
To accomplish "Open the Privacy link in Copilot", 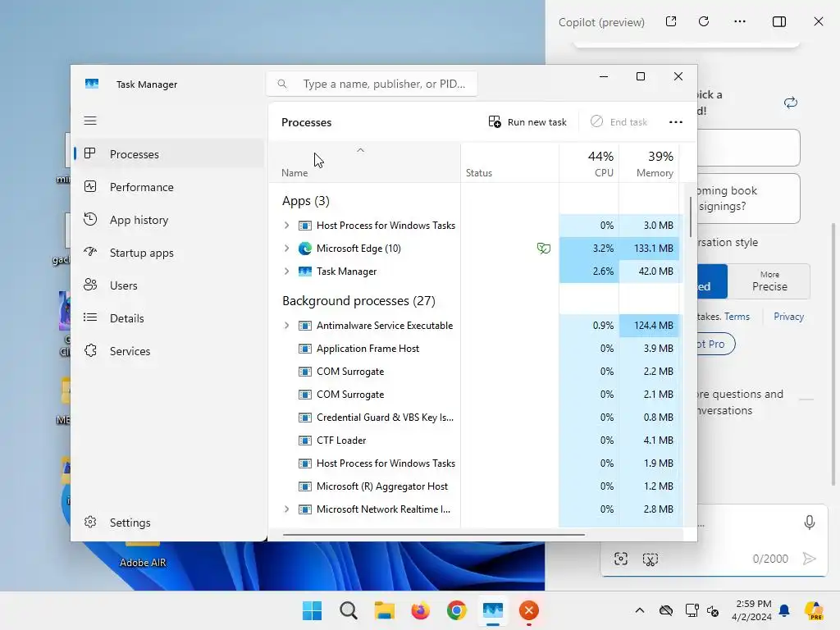I will coord(788,317).
